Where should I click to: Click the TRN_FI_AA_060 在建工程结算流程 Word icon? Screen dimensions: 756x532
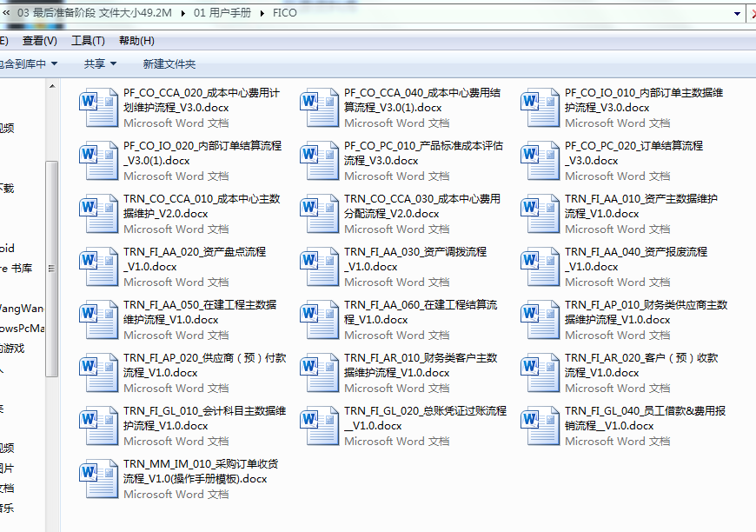pyautogui.click(x=319, y=319)
